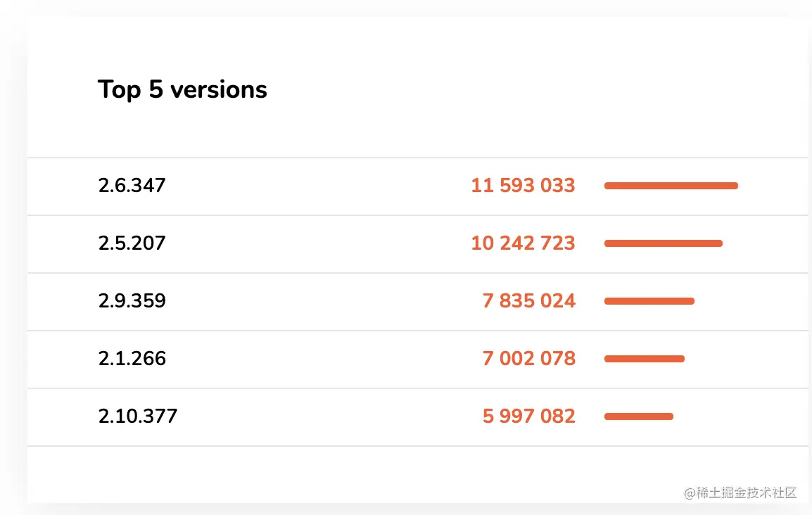Click the orange bar for version 2.9.359

point(649,301)
